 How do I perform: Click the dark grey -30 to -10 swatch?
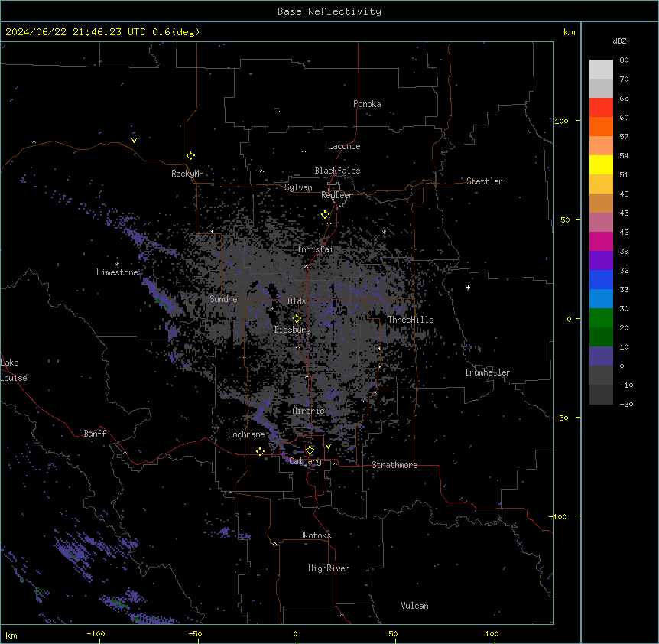coord(601,395)
